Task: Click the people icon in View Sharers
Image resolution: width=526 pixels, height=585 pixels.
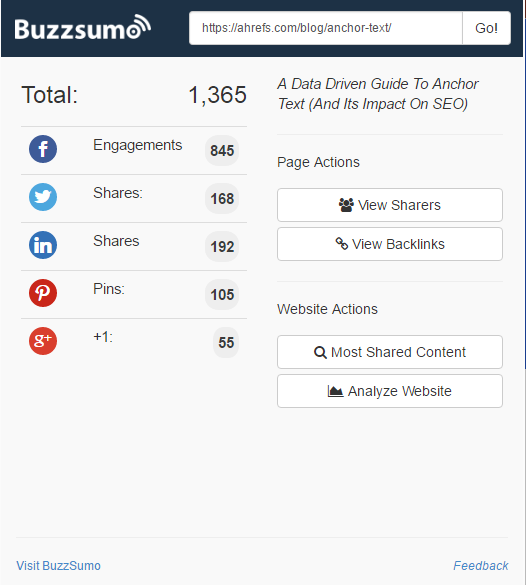Action: pos(346,205)
